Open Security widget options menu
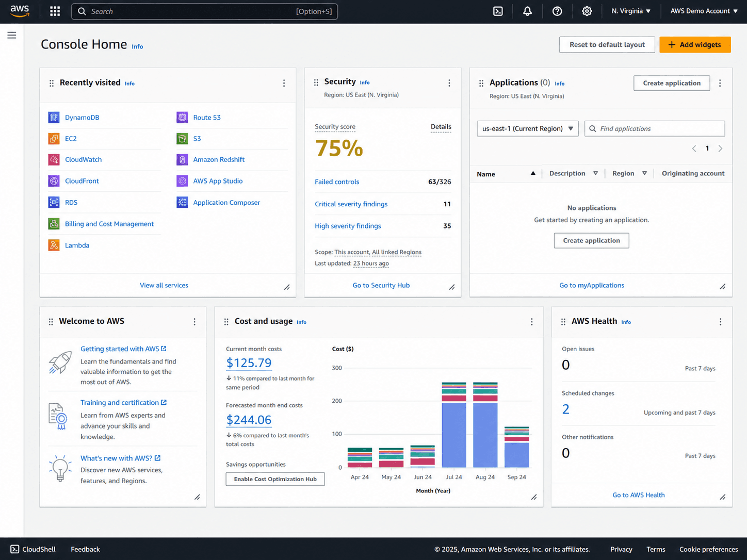This screenshot has height=560, width=747. pyautogui.click(x=449, y=83)
